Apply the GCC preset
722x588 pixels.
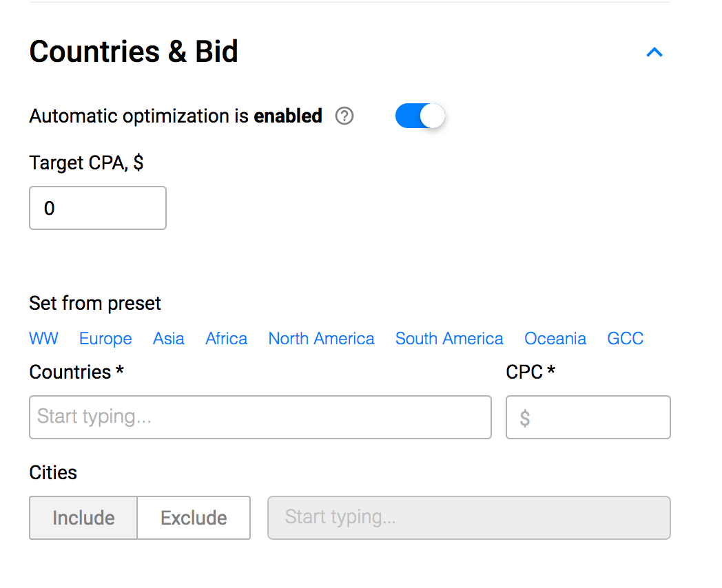[x=625, y=339]
